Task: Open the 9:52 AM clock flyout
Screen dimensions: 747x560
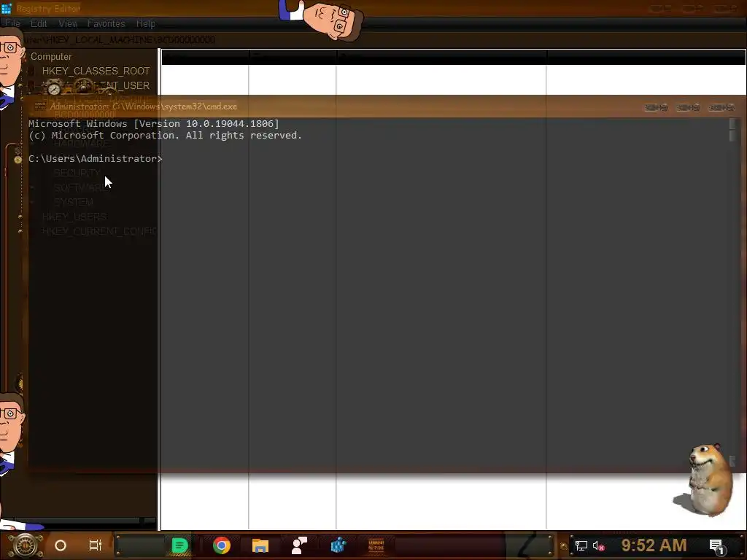Action: (654, 545)
